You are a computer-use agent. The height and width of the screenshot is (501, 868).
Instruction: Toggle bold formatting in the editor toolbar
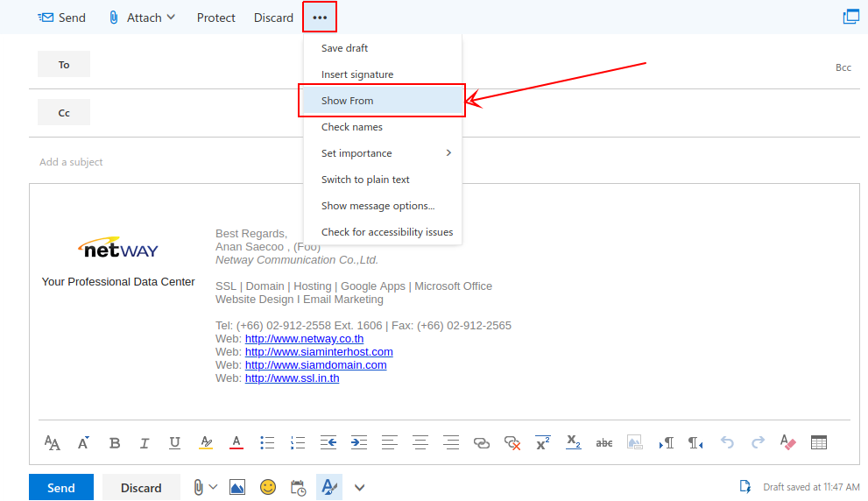pyautogui.click(x=115, y=443)
